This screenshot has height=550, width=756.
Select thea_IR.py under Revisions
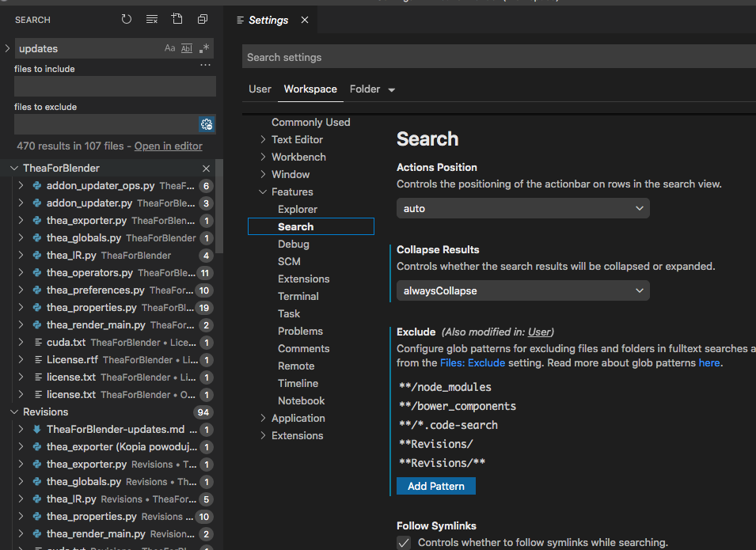(71, 499)
